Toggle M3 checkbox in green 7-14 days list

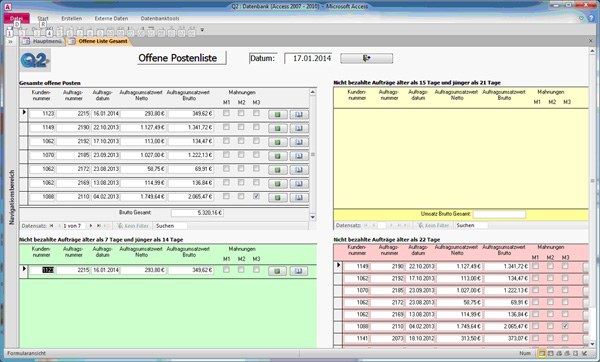tap(256, 270)
